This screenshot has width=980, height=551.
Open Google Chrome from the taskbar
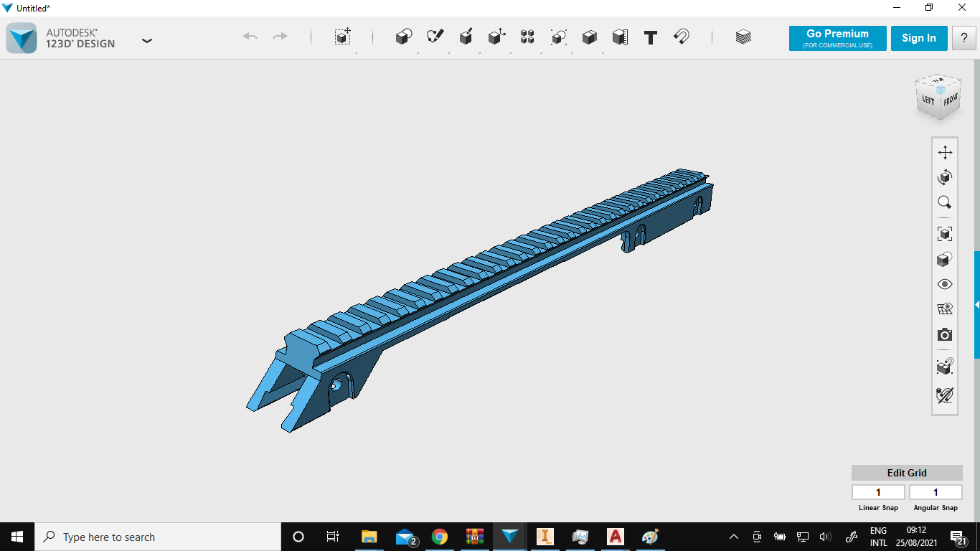[x=440, y=537]
